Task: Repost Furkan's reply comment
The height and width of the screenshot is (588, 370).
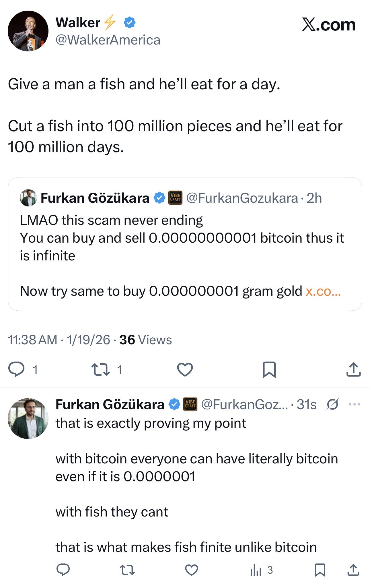Action: [127, 570]
